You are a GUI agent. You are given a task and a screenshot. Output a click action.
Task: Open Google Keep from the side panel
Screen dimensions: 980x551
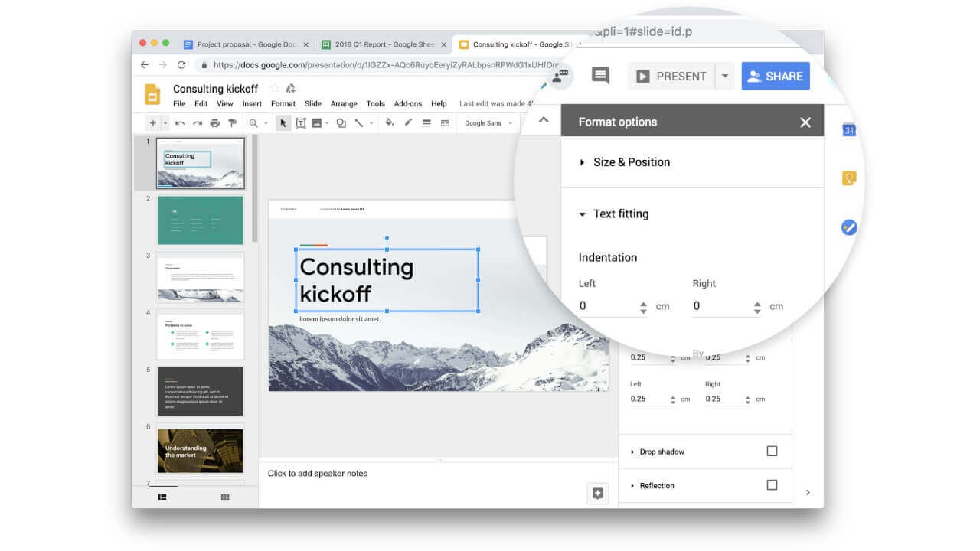click(848, 178)
